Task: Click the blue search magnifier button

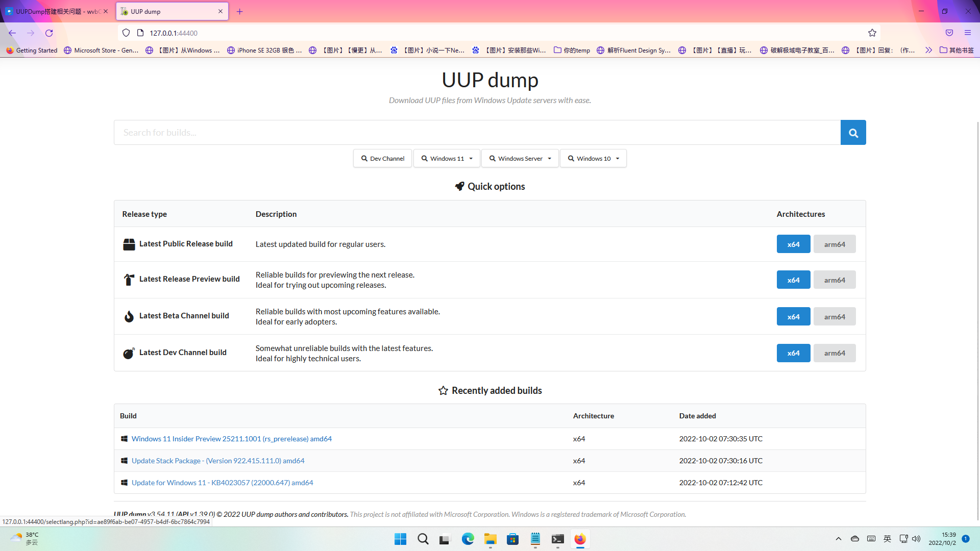Action: click(853, 133)
